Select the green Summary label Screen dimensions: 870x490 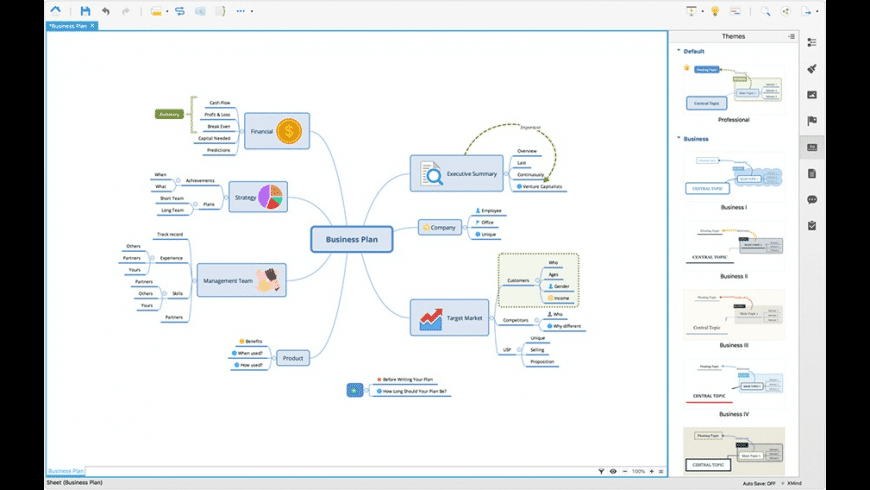[169, 114]
